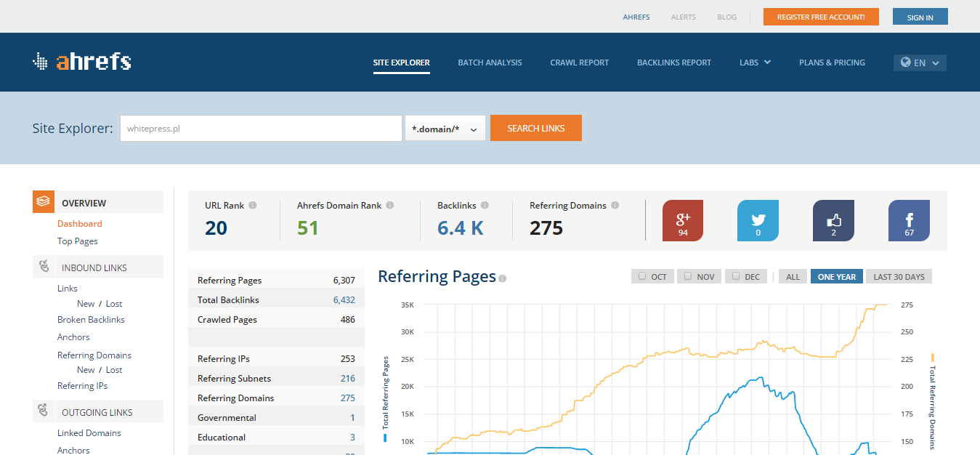Open the Backlinks Report page
The height and width of the screenshot is (455, 980).
click(x=674, y=63)
